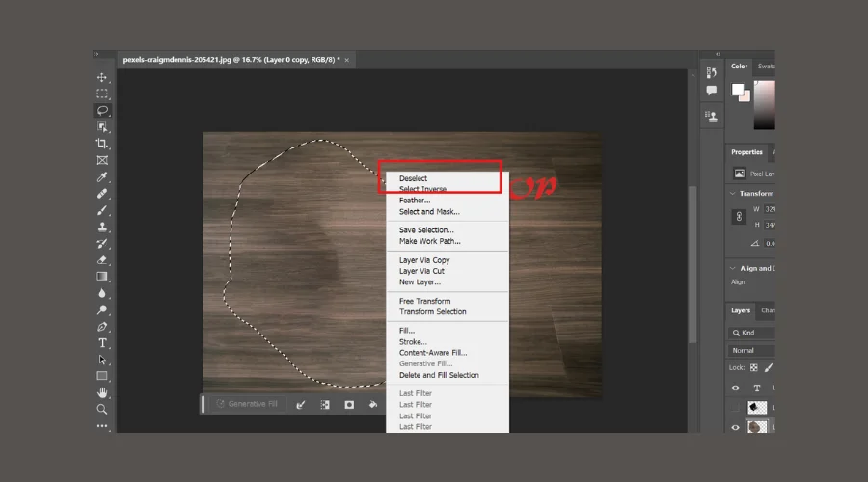The image size is (868, 482).
Task: Select the Pen tool
Action: point(102,327)
